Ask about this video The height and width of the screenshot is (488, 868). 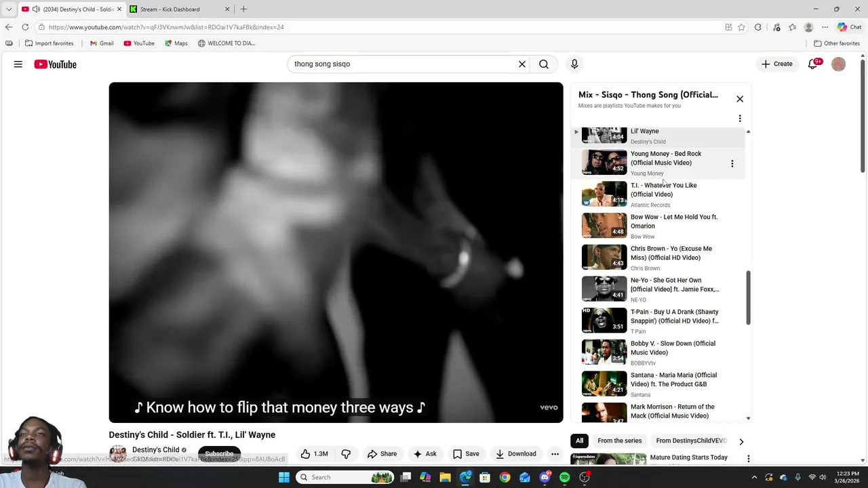pos(425,454)
